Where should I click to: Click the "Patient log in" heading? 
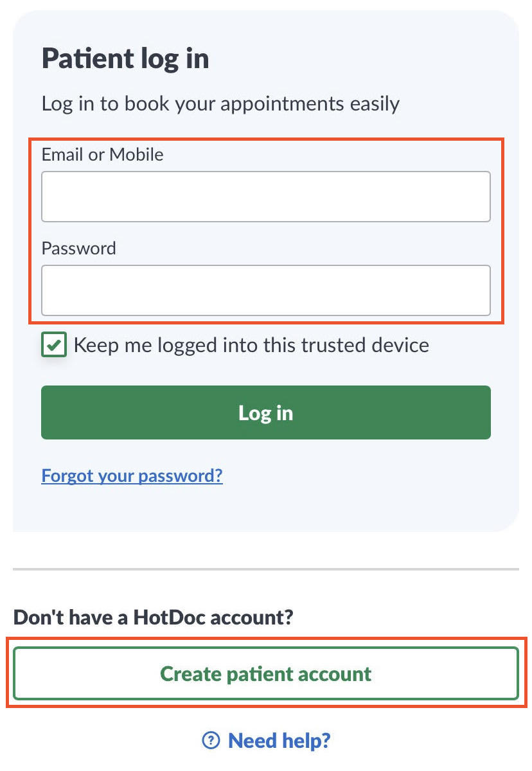pos(125,59)
